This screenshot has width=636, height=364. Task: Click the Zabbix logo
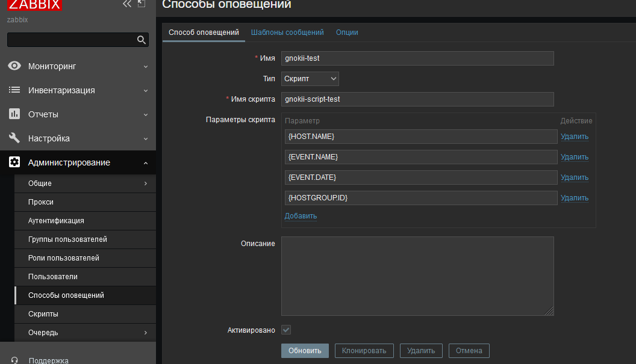[x=34, y=5]
